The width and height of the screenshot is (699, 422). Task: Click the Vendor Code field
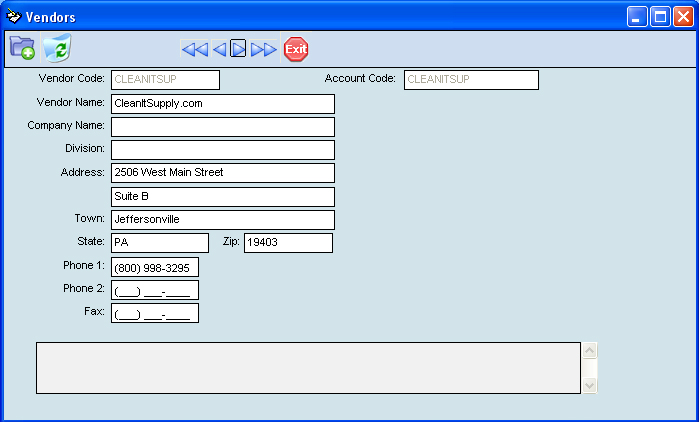click(165, 80)
